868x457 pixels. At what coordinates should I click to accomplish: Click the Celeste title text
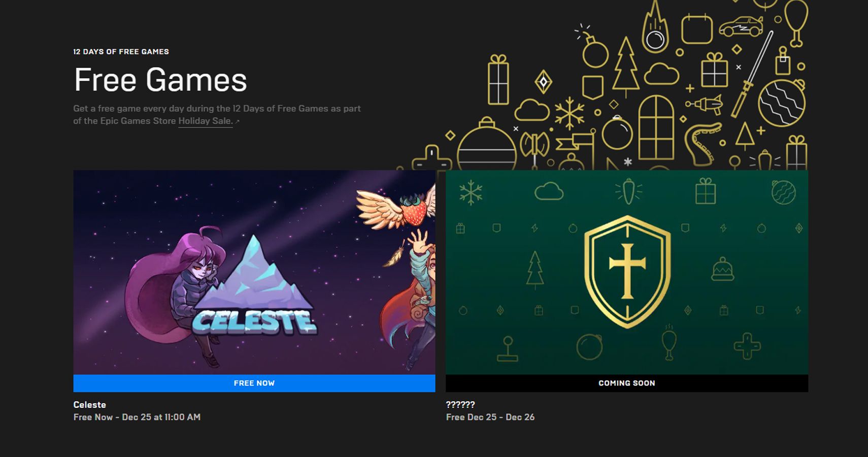pos(89,405)
